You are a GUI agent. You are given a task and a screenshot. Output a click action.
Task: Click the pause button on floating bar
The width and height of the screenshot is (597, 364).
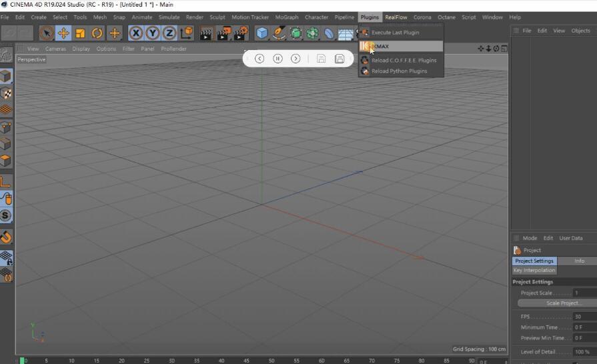(277, 59)
